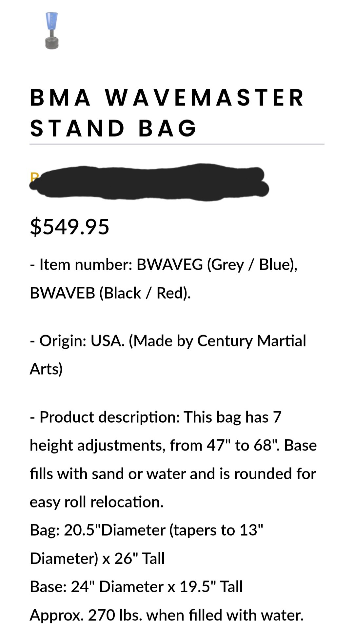The height and width of the screenshot is (644, 354).
Task: Click the STAND BAG heading line
Action: [113, 128]
